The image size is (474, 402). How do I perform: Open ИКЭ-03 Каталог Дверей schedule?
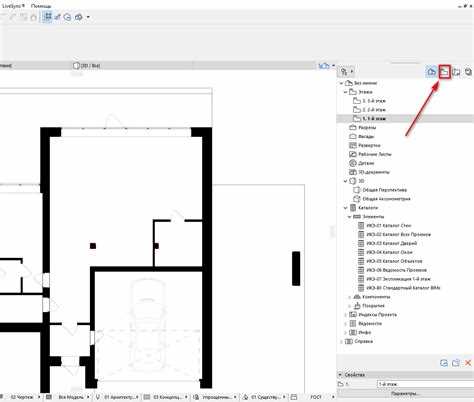(392, 243)
